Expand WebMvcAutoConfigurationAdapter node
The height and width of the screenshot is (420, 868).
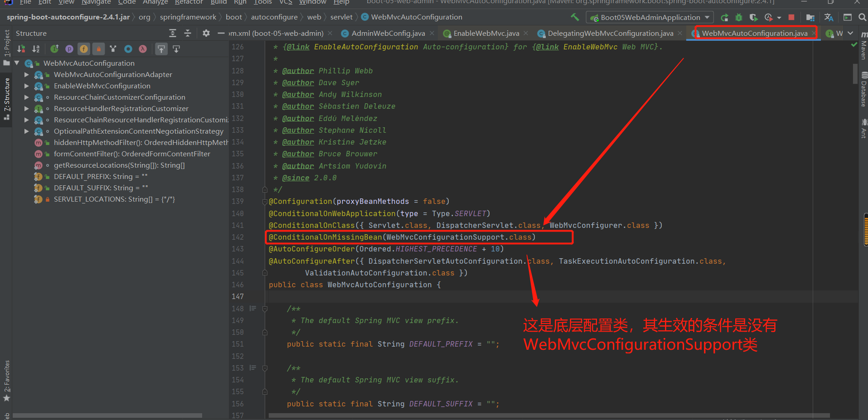26,74
